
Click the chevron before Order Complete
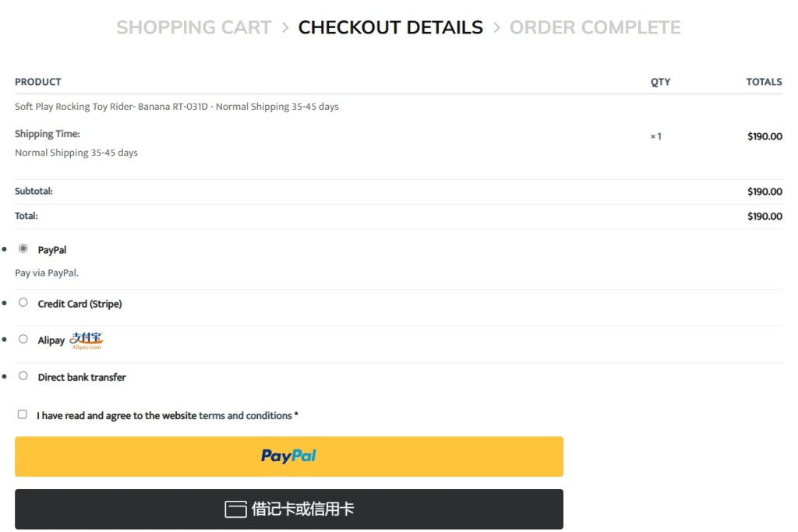[496, 28]
